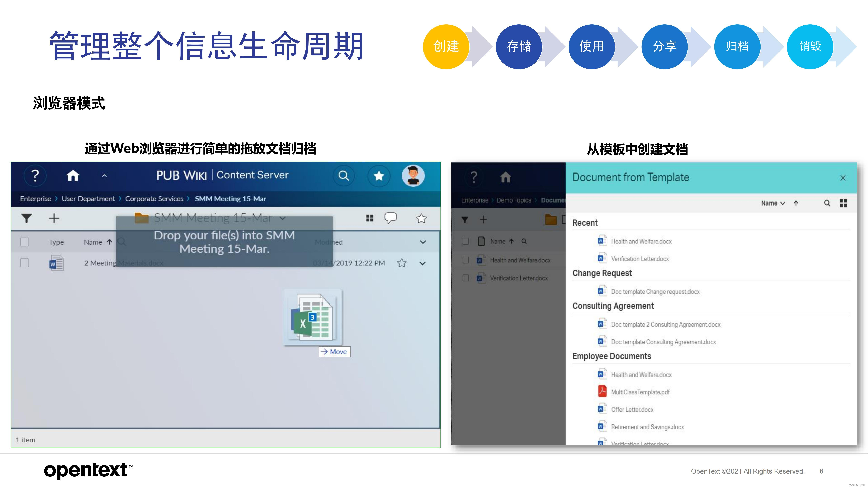Open search magnifier in PUB Wiki header

(x=343, y=176)
